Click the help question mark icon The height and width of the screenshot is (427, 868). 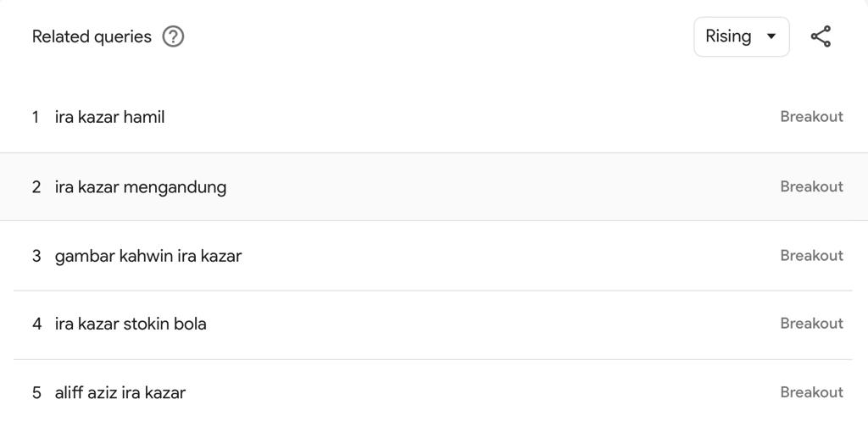173,37
